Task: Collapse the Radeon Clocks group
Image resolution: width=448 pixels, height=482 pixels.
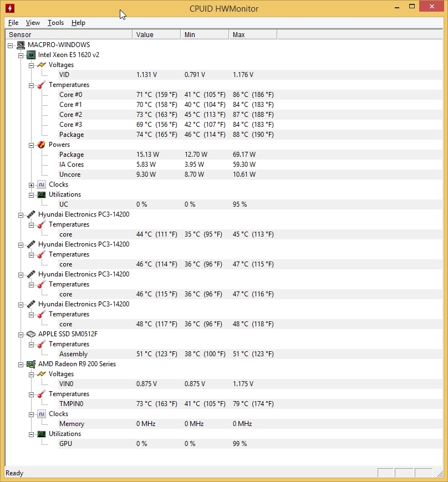Action: (32, 414)
